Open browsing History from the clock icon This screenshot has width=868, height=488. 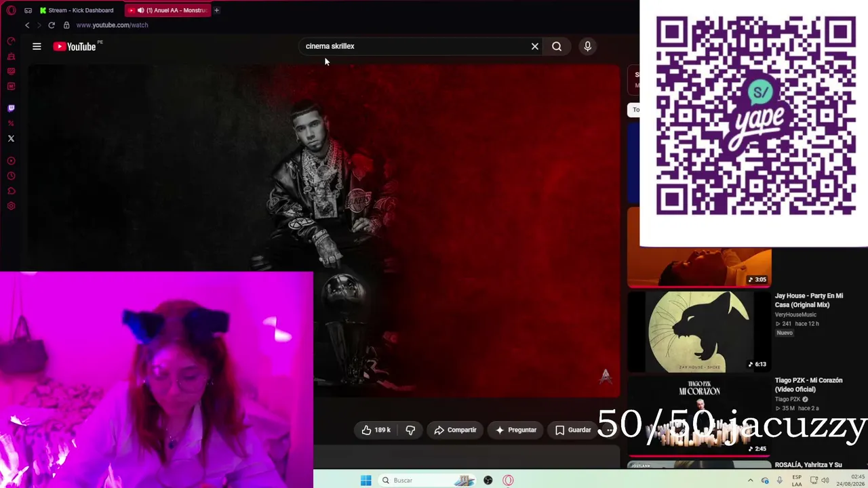pos(11,176)
